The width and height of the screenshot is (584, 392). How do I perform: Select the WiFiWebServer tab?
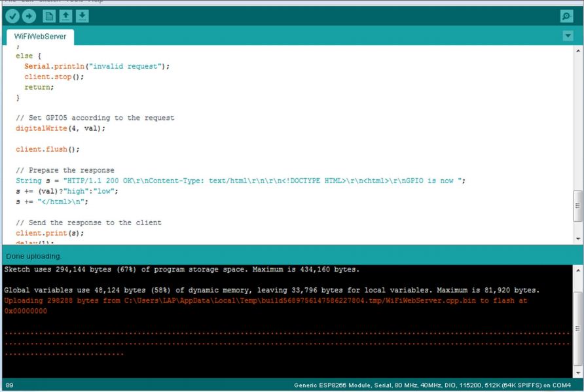[40, 37]
